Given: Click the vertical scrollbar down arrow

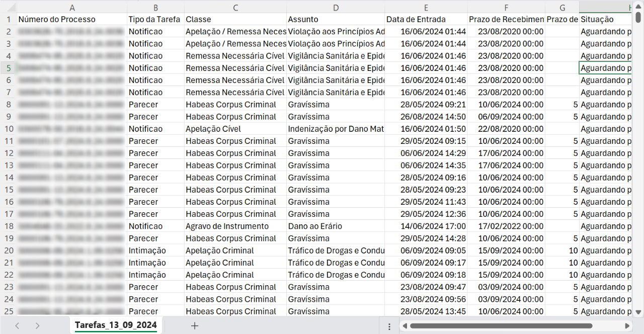Looking at the screenshot, I should click(x=638, y=312).
